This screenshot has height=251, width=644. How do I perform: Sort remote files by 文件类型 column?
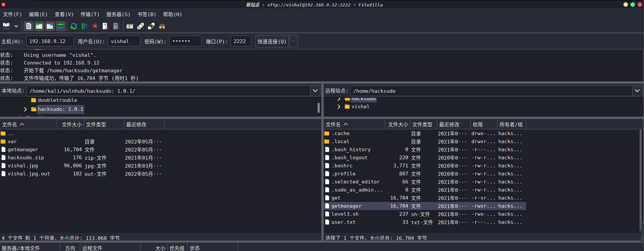(x=423, y=124)
